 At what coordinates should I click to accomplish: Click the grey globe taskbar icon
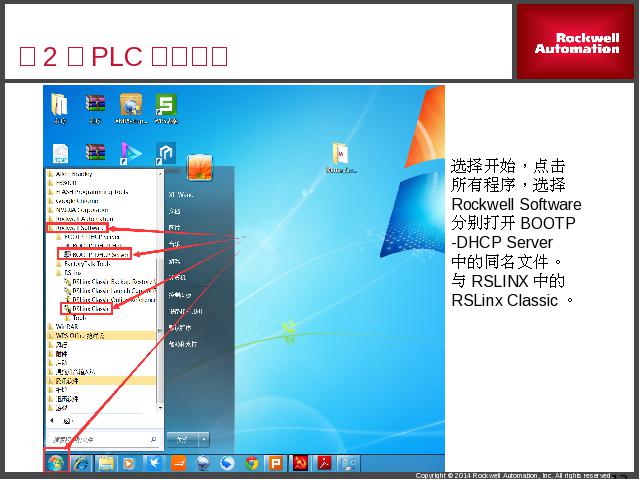(x=202, y=463)
